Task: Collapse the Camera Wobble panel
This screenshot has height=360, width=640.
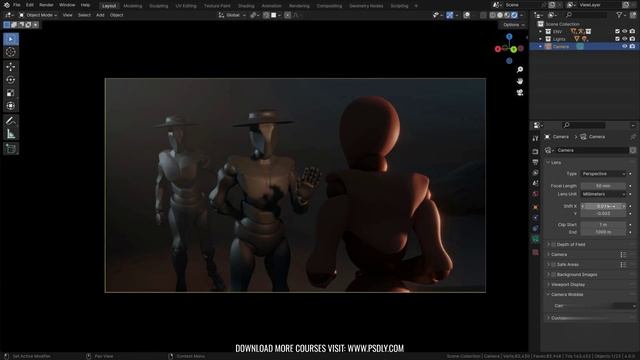Action: tap(548, 294)
